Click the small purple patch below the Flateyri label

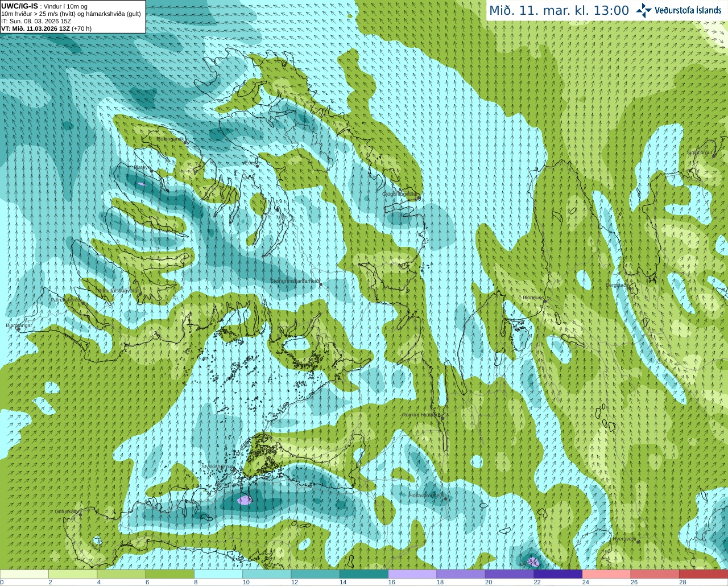(x=141, y=184)
